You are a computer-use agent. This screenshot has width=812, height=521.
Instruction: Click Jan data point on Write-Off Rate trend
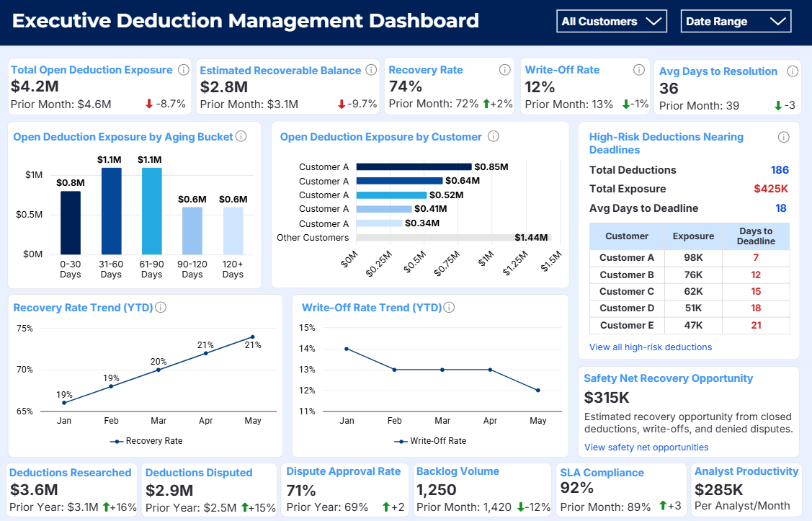pos(347,349)
